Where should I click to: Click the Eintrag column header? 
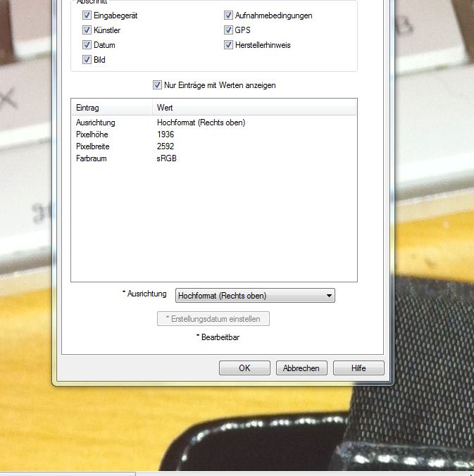point(111,108)
